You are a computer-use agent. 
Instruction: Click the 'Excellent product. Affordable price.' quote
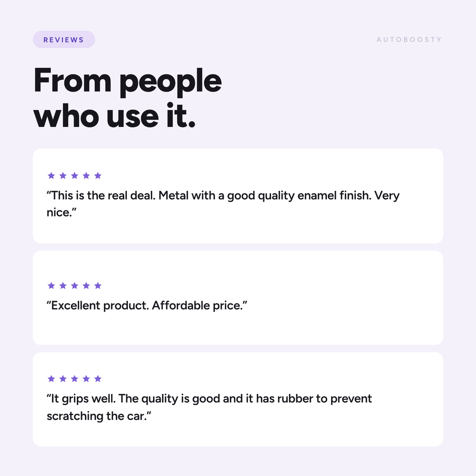point(147,305)
